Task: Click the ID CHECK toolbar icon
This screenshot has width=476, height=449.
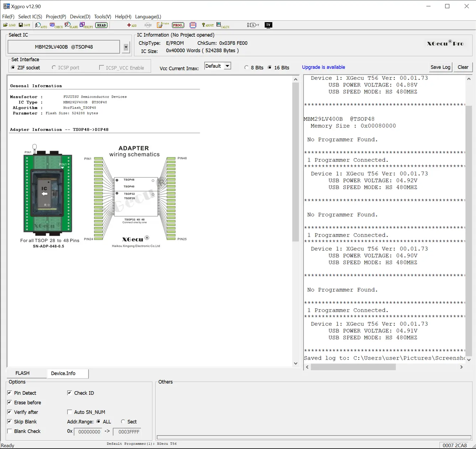Action: pos(56,25)
